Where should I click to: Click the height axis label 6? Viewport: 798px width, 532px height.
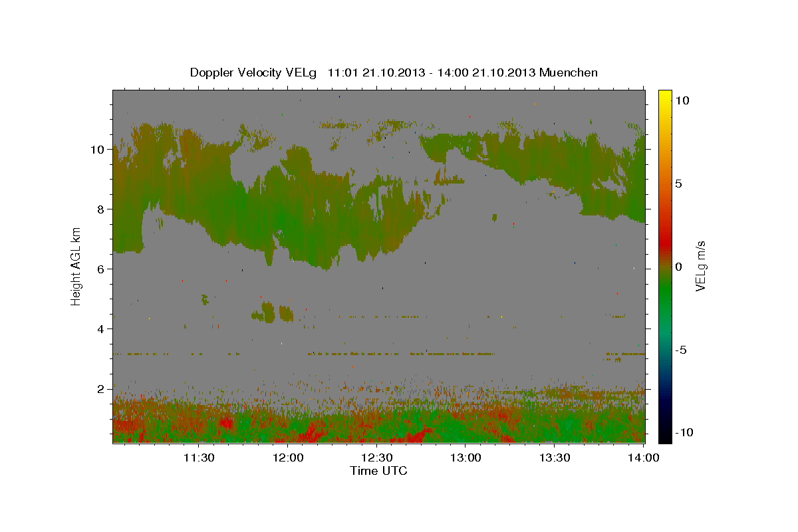point(102,269)
